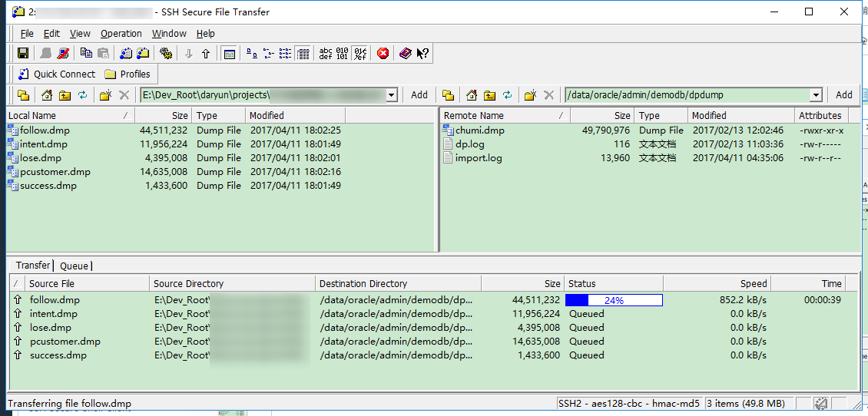
Task: Click the Download down-arrow toolbar icon
Action: [x=189, y=54]
